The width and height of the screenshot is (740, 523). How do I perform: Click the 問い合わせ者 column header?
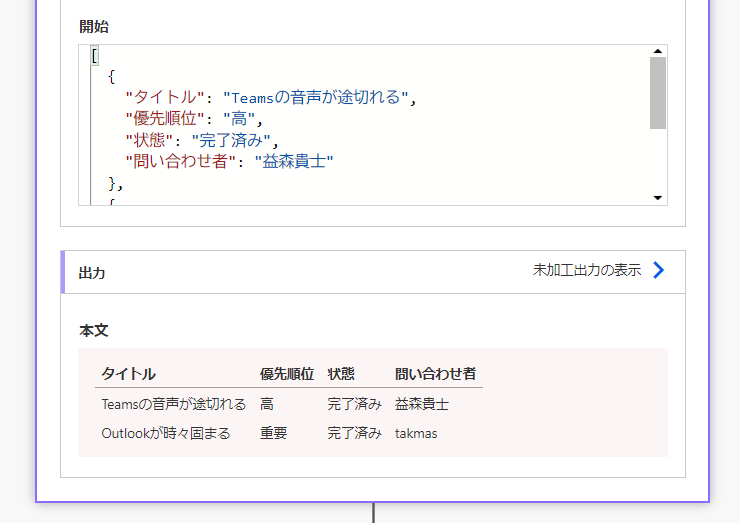[x=435, y=374]
